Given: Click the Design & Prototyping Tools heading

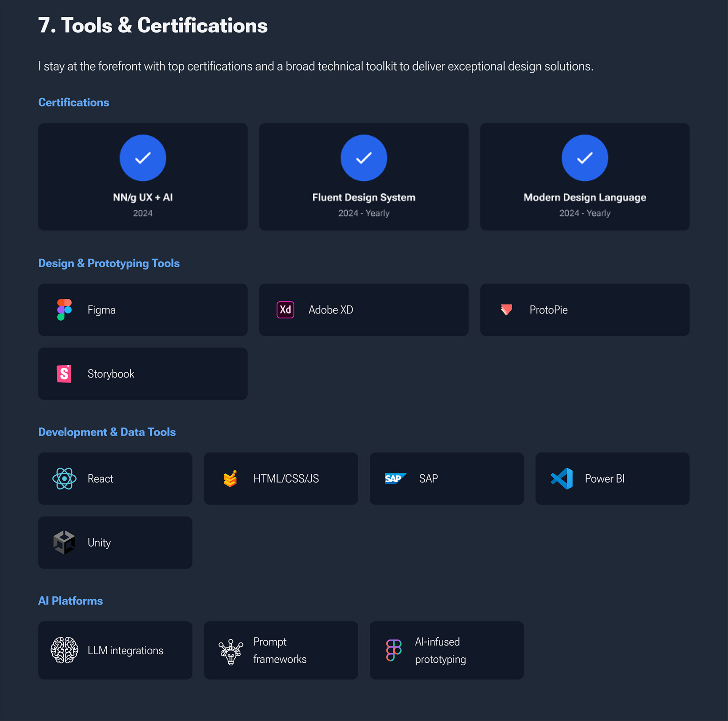Looking at the screenshot, I should (x=109, y=263).
